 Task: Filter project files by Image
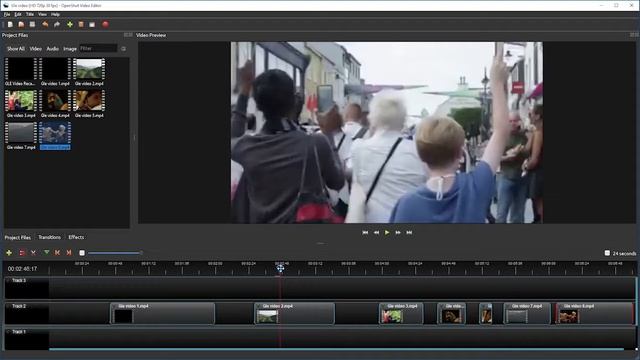click(x=70, y=49)
